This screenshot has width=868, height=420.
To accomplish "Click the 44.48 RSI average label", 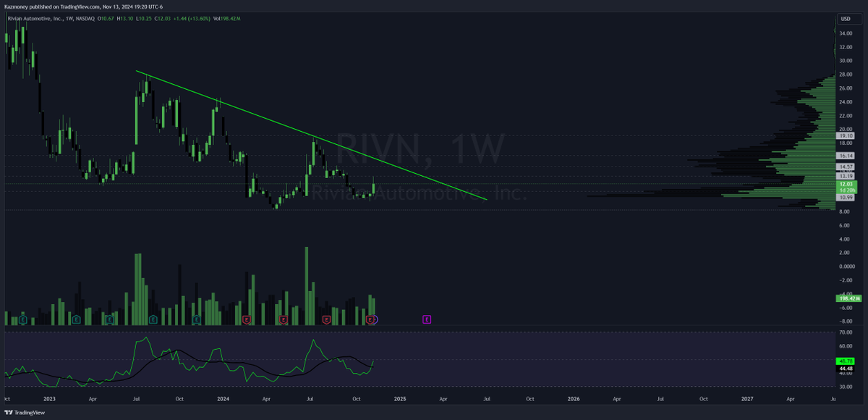I will coord(846,369).
